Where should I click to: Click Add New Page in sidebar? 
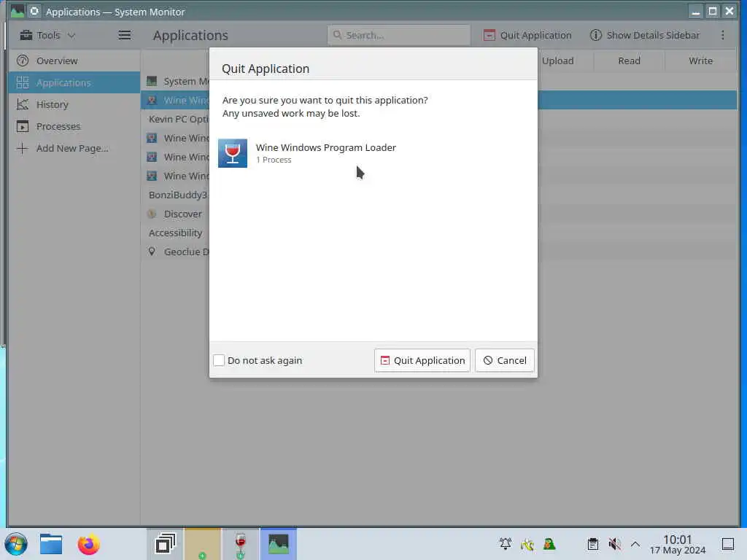[x=74, y=148]
